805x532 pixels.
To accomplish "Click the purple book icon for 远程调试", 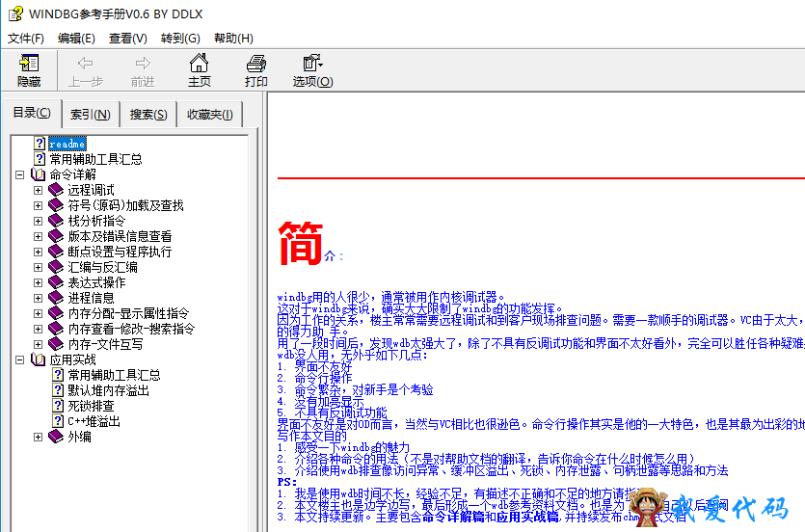I will coord(56,190).
